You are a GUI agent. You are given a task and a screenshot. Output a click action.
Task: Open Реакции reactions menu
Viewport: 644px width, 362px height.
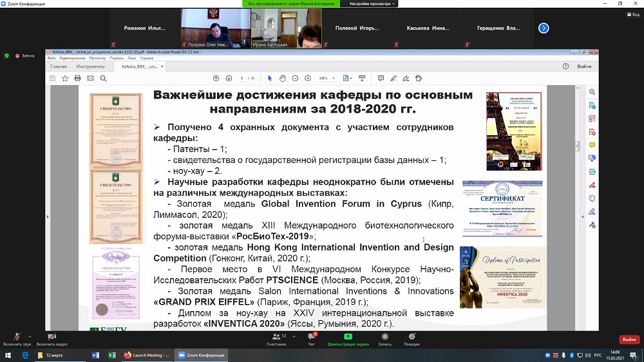click(412, 339)
